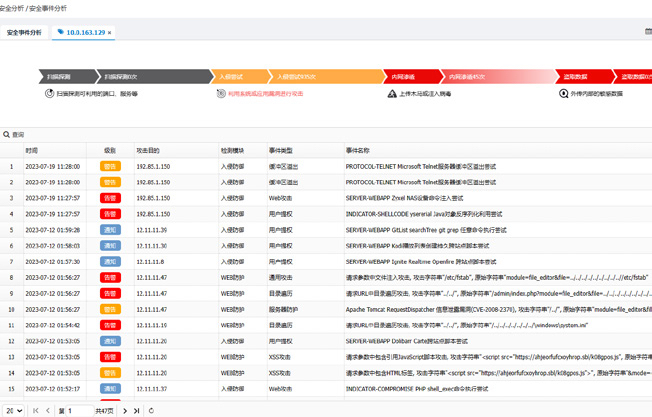Open the calendar icon at top right
This screenshot has height=417, width=652.
(647, 32)
